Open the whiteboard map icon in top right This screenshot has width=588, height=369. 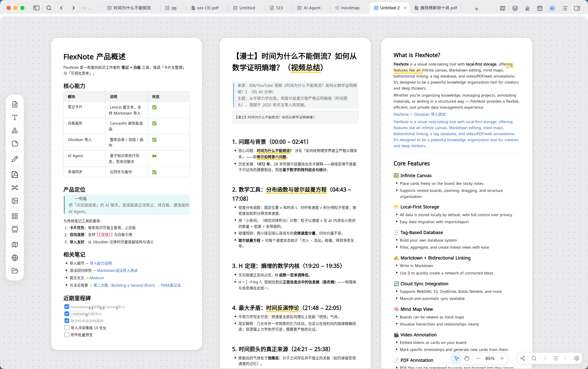point(503,8)
